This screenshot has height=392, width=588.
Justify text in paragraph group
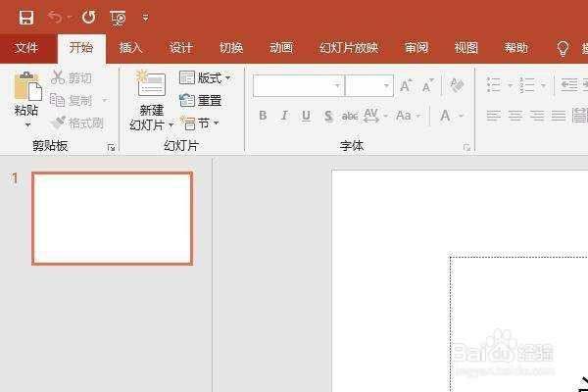pyautogui.click(x=559, y=116)
